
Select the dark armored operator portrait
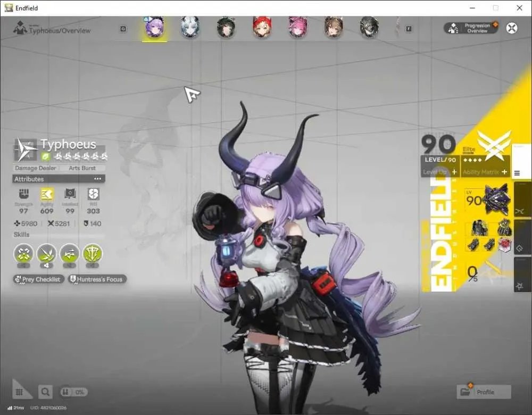coord(369,28)
